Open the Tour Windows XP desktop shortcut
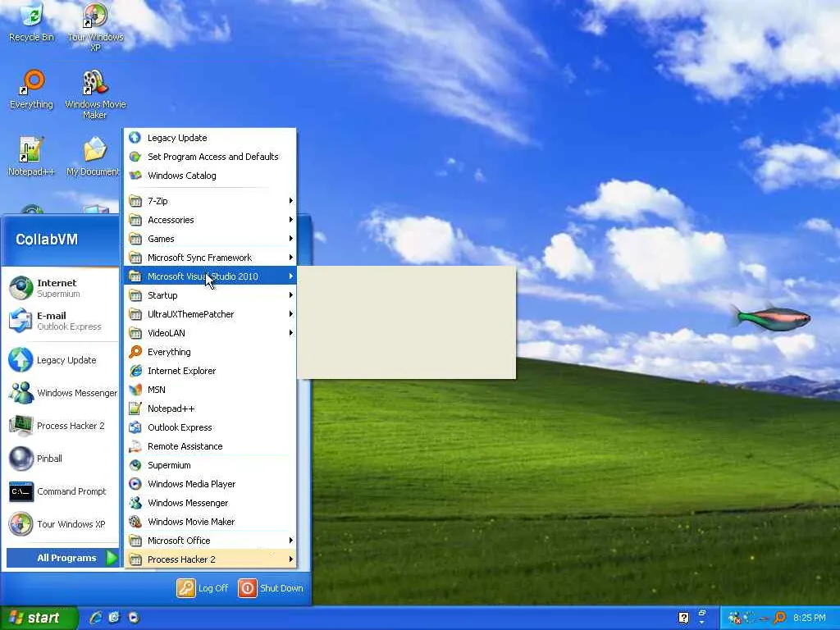 95,25
